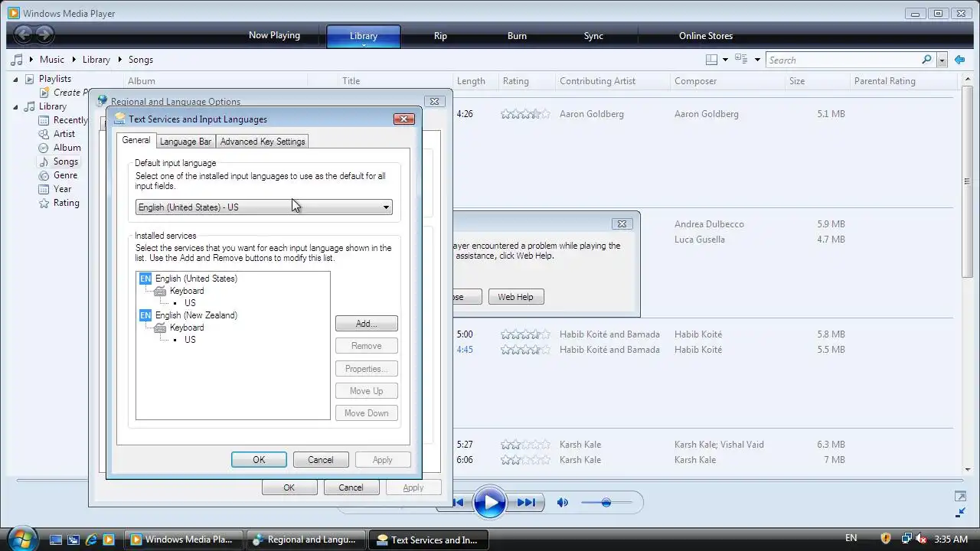980x551 pixels.
Task: Go forward with the Media Player forward arrow
Action: [x=44, y=34]
